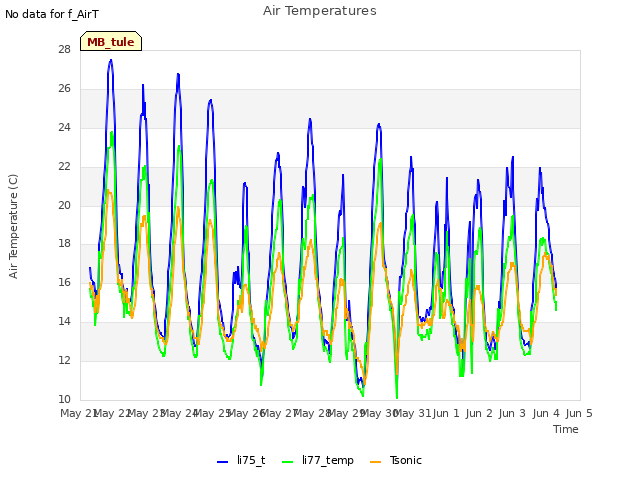Click the Air Temperature (C) axis label
640x480 pixels.
(x=13, y=227)
